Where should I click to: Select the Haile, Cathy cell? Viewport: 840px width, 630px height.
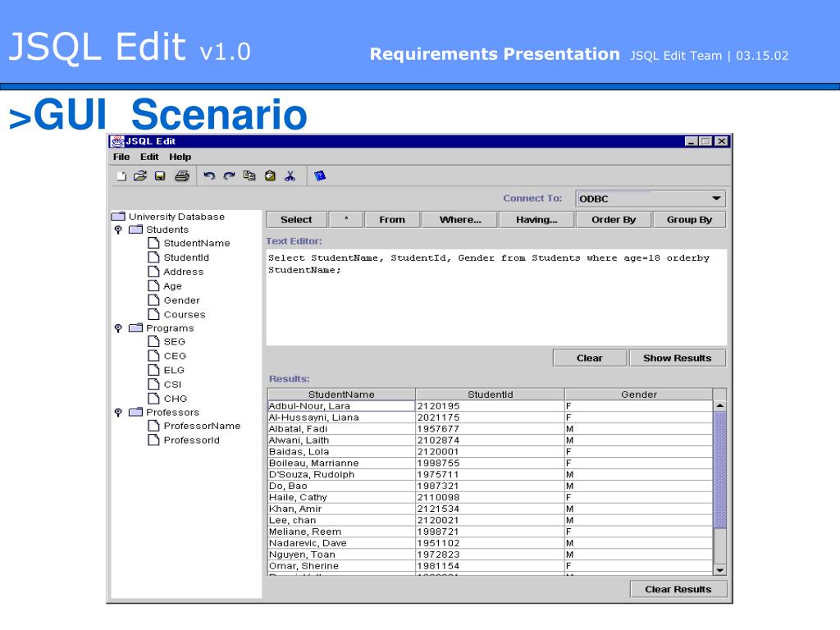coord(341,497)
